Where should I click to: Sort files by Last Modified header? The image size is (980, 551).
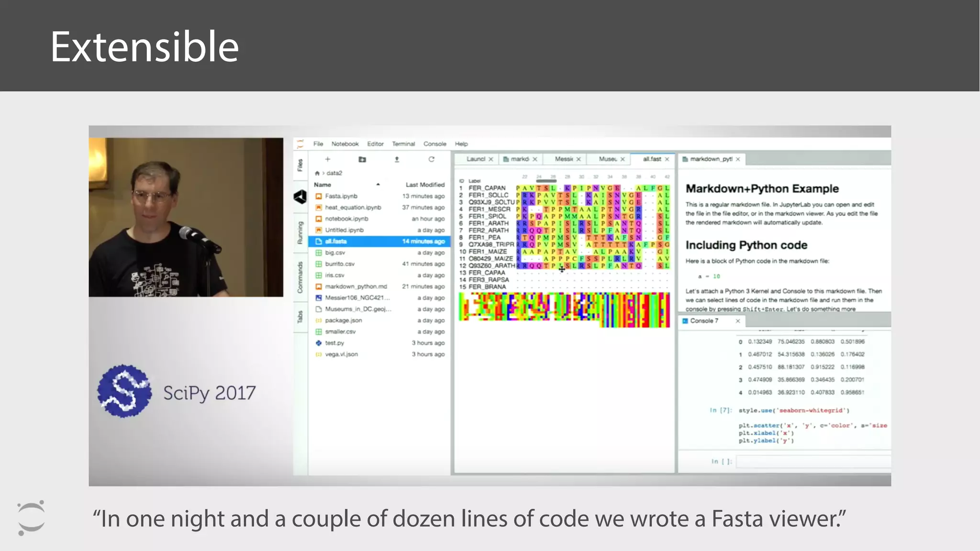425,185
